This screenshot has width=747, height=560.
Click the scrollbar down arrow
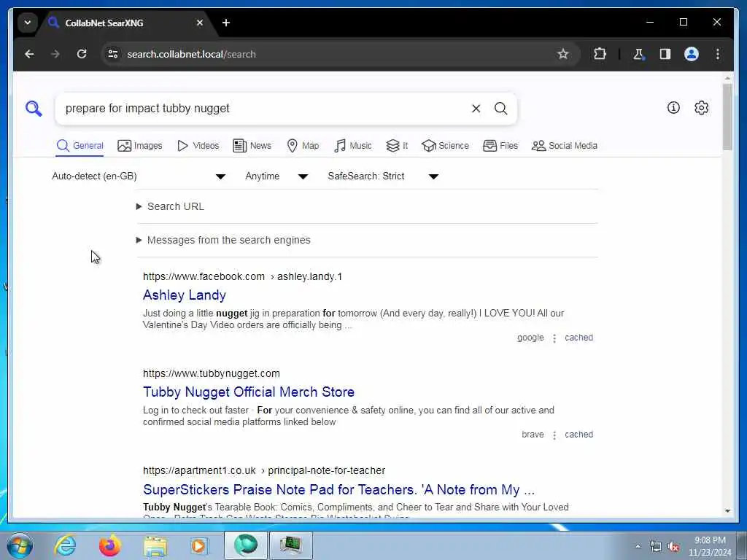point(727,511)
